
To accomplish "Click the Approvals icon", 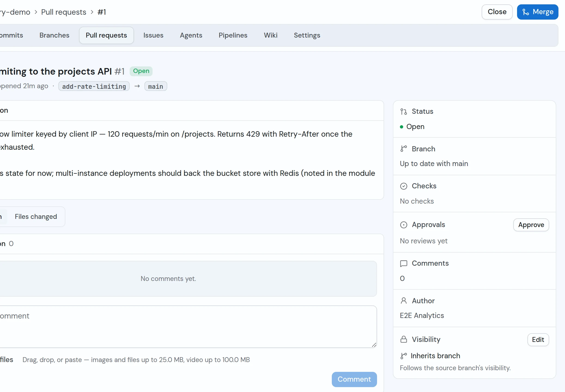I will pyautogui.click(x=403, y=225).
